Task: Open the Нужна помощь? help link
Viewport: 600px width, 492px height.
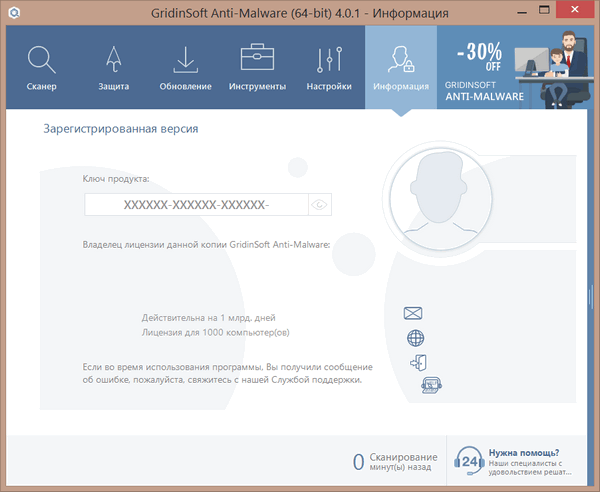Action: click(x=524, y=453)
